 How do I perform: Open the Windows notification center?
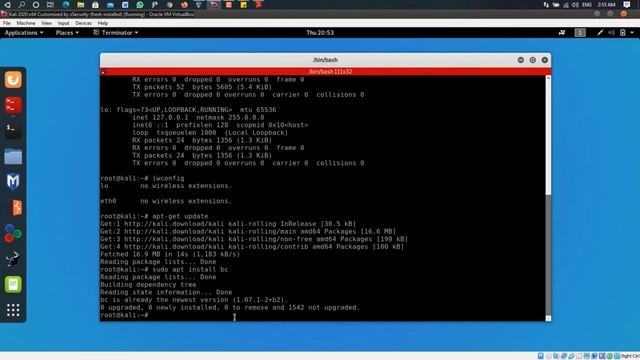[627, 4]
